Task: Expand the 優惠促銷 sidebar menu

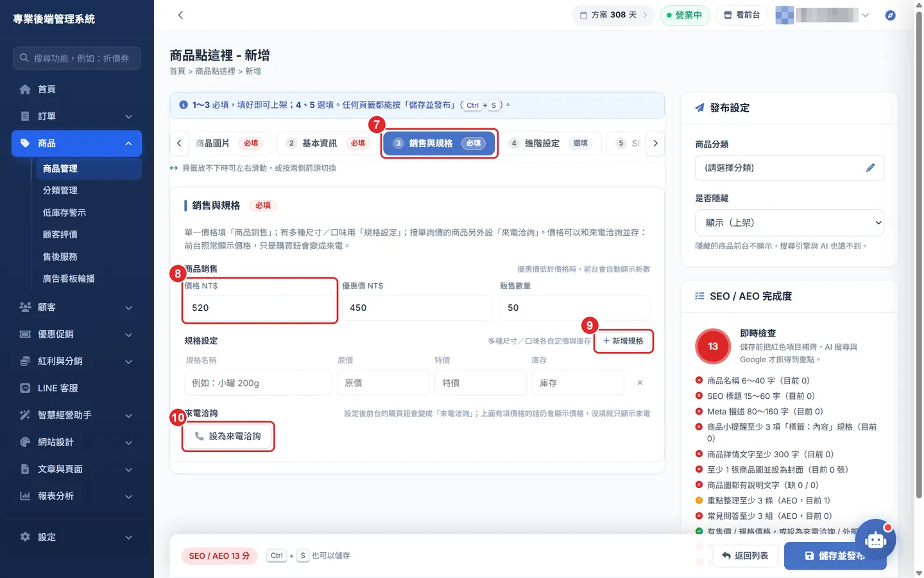Action: [x=77, y=334]
